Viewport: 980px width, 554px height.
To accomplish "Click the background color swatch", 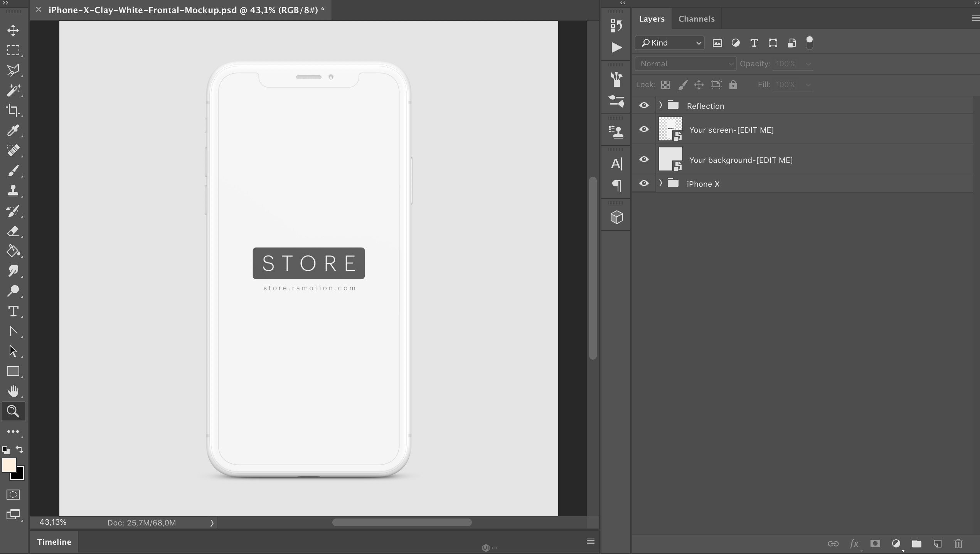I will tap(19, 476).
